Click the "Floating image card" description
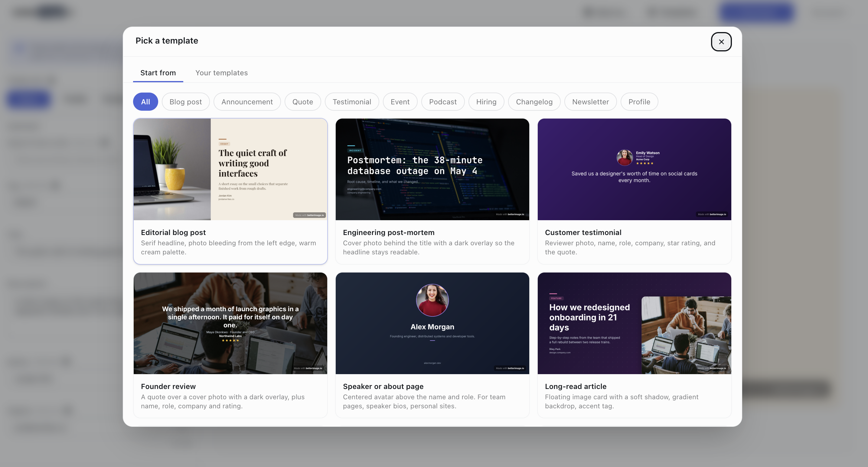The height and width of the screenshot is (467, 868). tap(621, 402)
